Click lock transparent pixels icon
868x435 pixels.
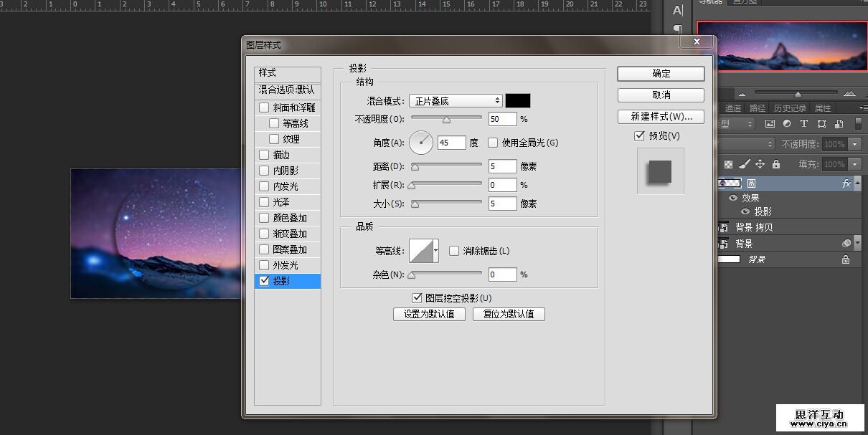pos(729,164)
